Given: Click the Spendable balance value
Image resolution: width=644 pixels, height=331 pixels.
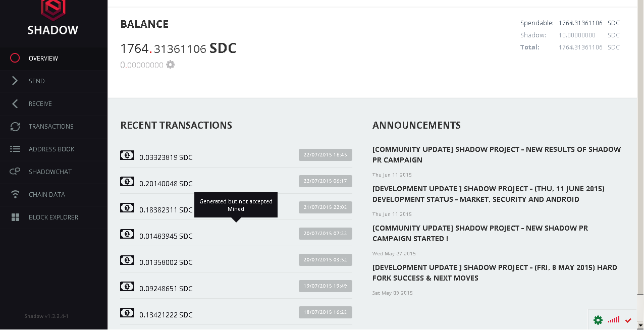Looking at the screenshot, I should pos(580,23).
